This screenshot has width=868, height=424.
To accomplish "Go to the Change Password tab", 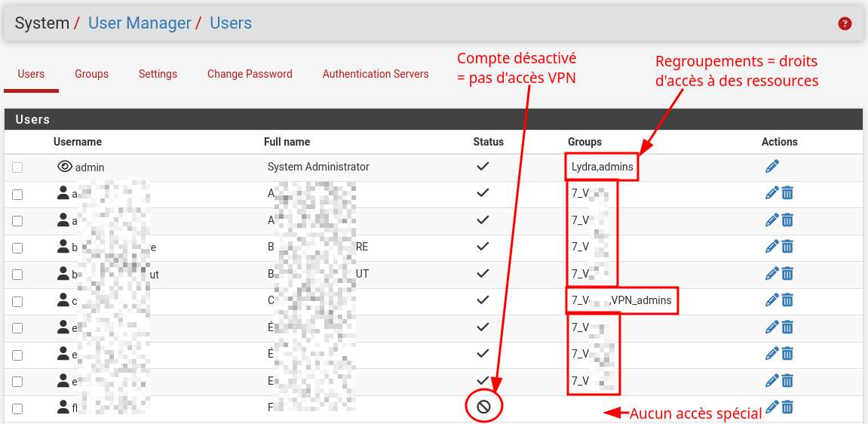I will (250, 74).
